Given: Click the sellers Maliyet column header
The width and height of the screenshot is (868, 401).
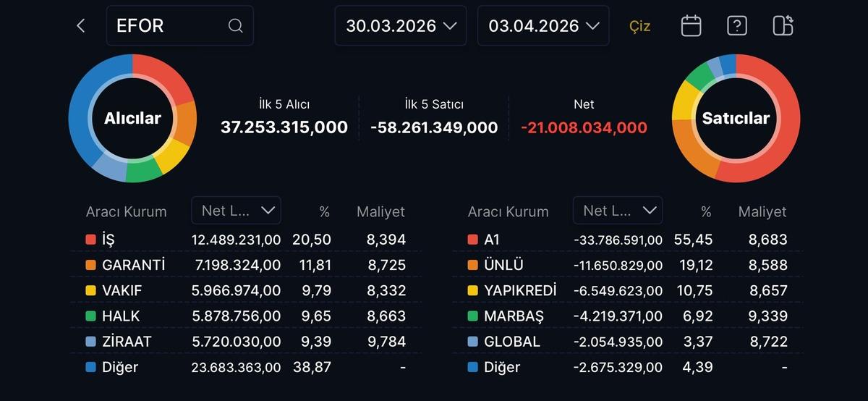Looking at the screenshot, I should coord(762,212).
